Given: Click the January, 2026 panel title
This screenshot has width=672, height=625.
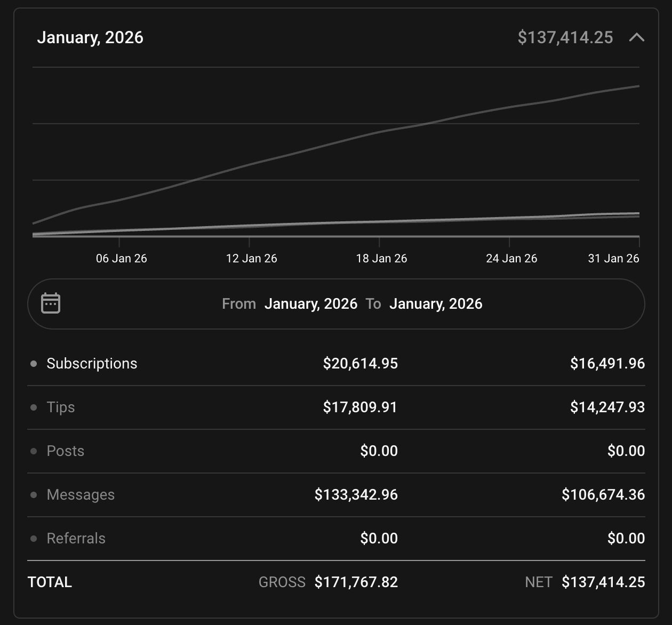Looking at the screenshot, I should coord(90,37).
